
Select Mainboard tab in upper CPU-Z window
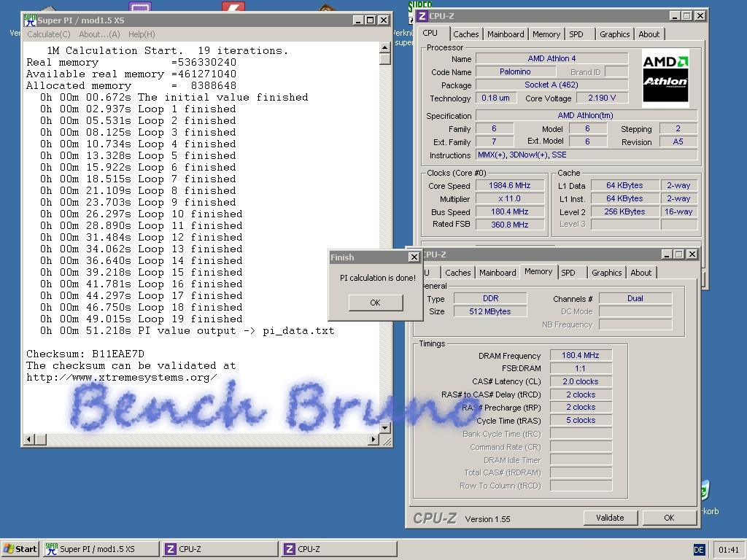coord(506,34)
